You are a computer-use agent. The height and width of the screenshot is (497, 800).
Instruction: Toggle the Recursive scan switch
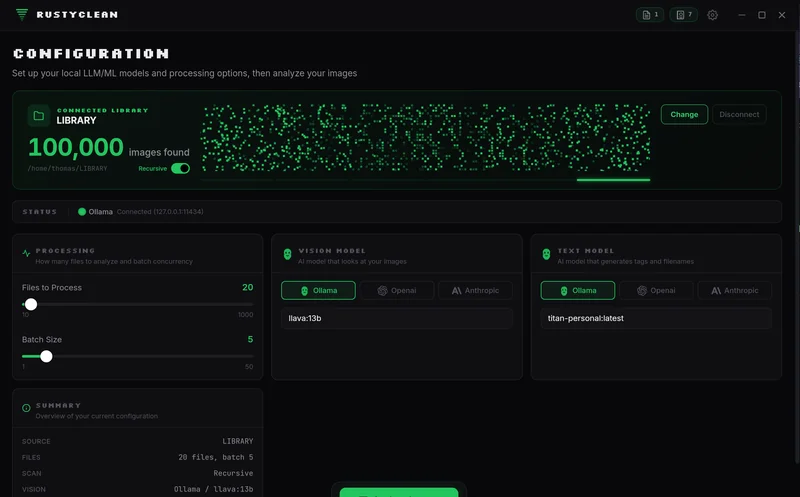(x=180, y=169)
